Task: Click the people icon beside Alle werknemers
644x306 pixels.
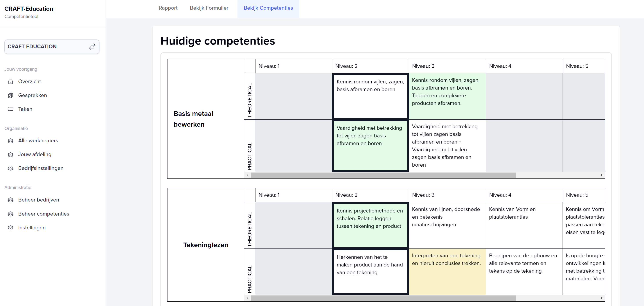Action: tap(11, 141)
